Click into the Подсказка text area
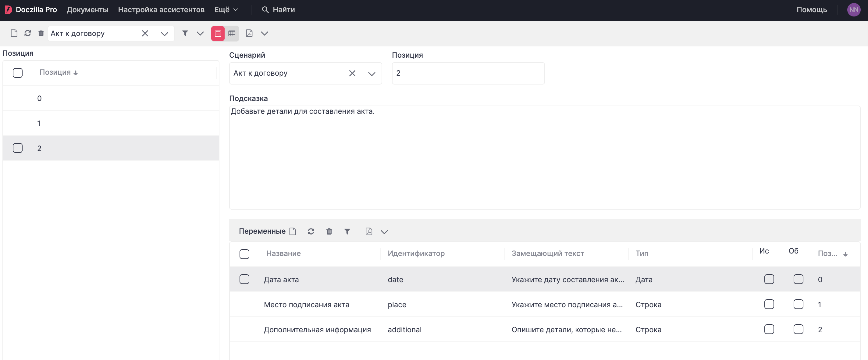Viewport: 868px width, 360px height. pos(545,157)
